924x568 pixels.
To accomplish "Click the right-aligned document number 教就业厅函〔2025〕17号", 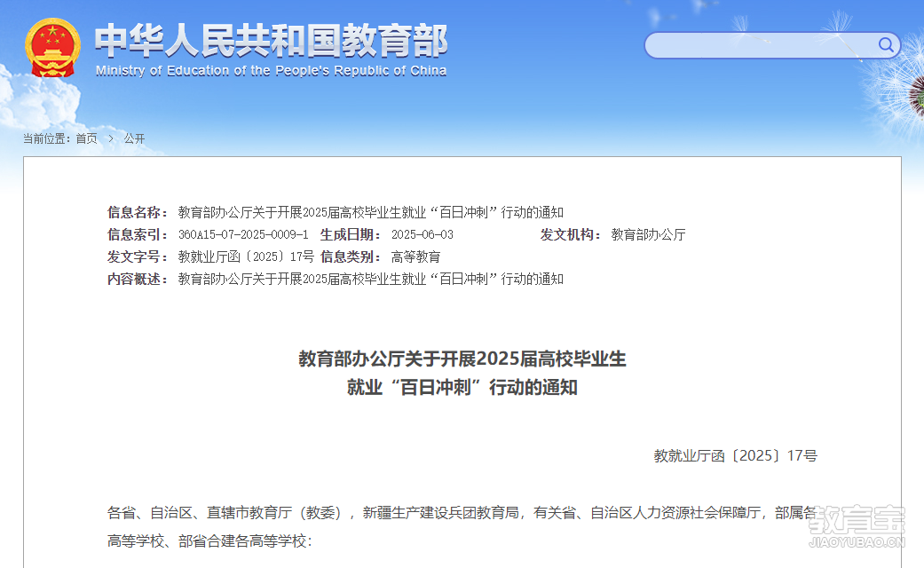I will coord(736,455).
